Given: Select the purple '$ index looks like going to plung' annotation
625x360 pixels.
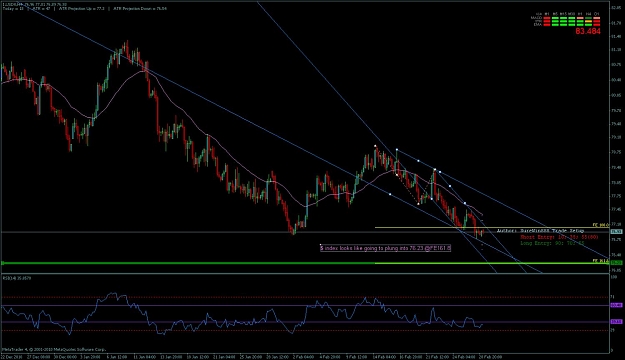Looking at the screenshot, I should pyautogui.click(x=385, y=248).
